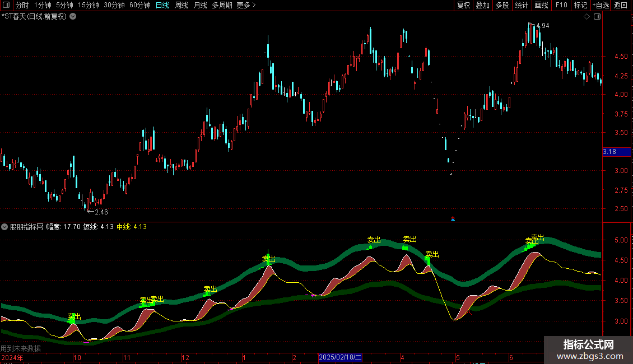The image size is (633, 364).
Task: Click the 短线: 4.13 value
Action: tap(99, 227)
